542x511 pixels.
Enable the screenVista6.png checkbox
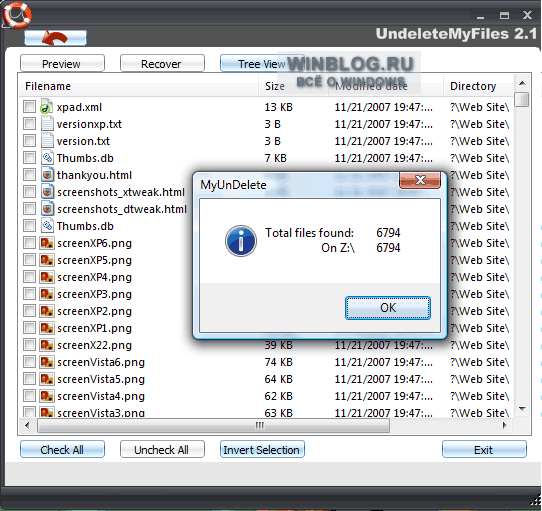coord(29,362)
